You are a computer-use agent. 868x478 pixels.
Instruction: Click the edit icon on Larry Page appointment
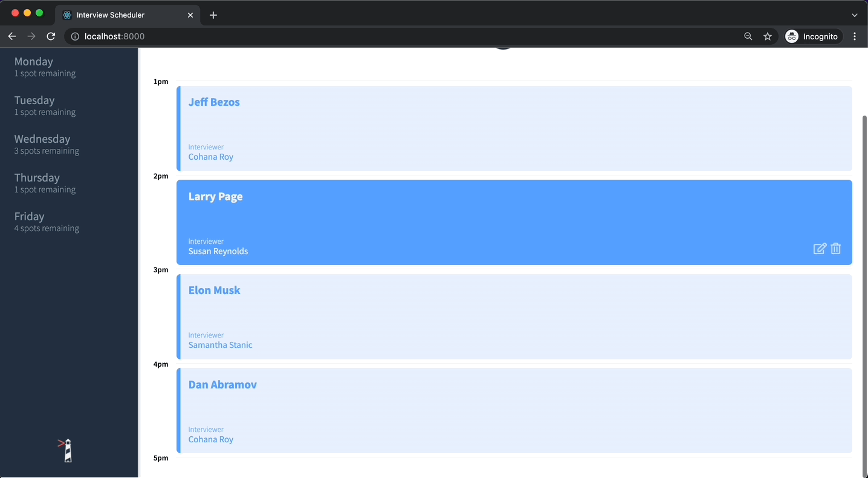(x=819, y=249)
